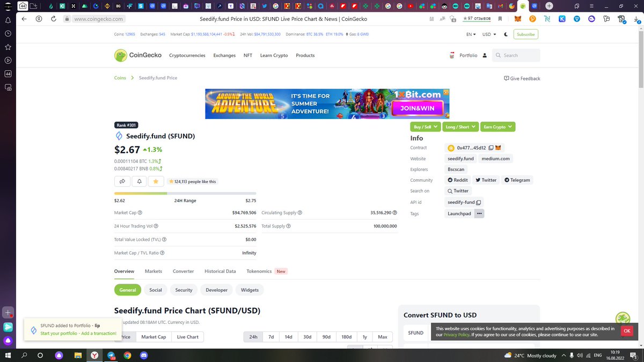Switch to the Markets tab

tap(153, 271)
